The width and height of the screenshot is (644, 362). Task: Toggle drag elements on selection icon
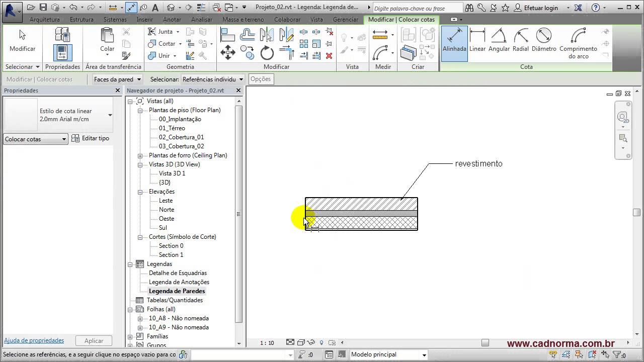(x=604, y=355)
